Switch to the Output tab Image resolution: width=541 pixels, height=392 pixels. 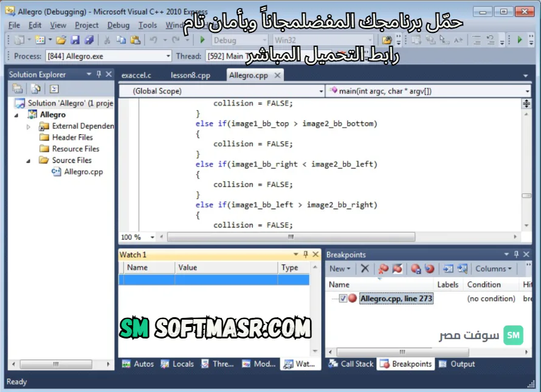pyautogui.click(x=457, y=363)
